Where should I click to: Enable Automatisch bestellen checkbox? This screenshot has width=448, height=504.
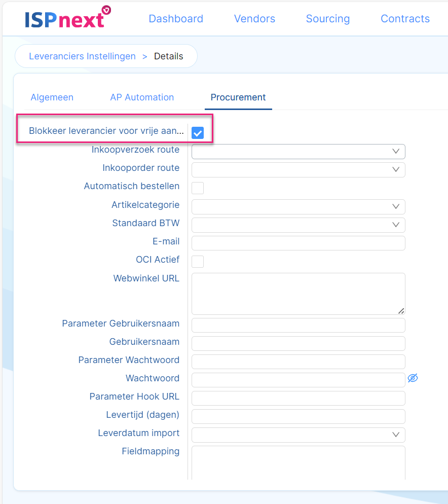click(198, 188)
